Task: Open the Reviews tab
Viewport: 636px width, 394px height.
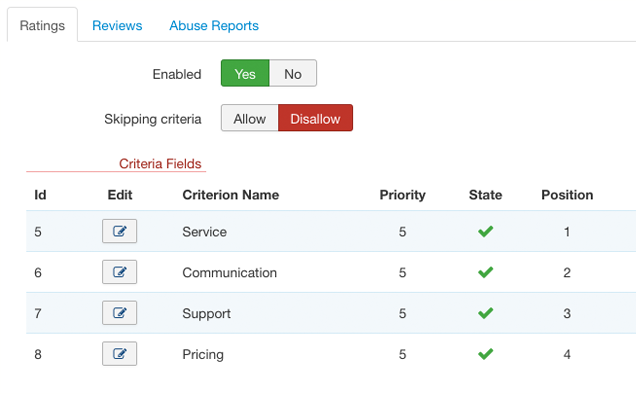Action: pyautogui.click(x=117, y=25)
